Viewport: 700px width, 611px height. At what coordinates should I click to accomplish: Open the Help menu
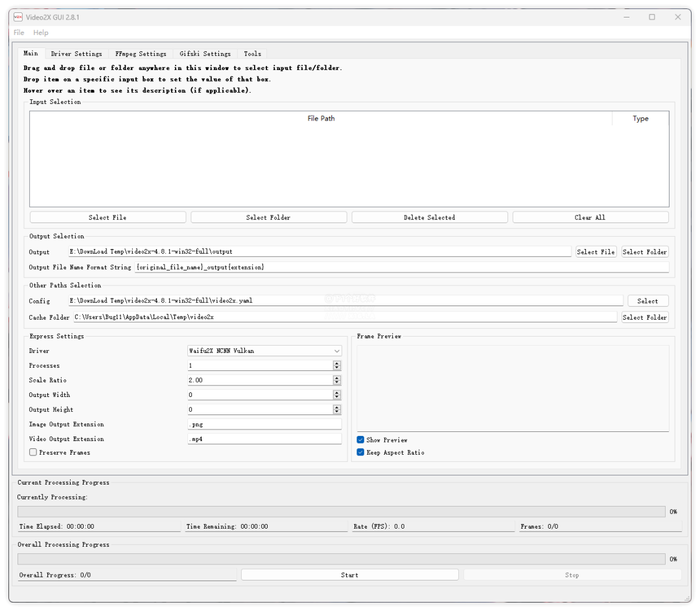41,32
